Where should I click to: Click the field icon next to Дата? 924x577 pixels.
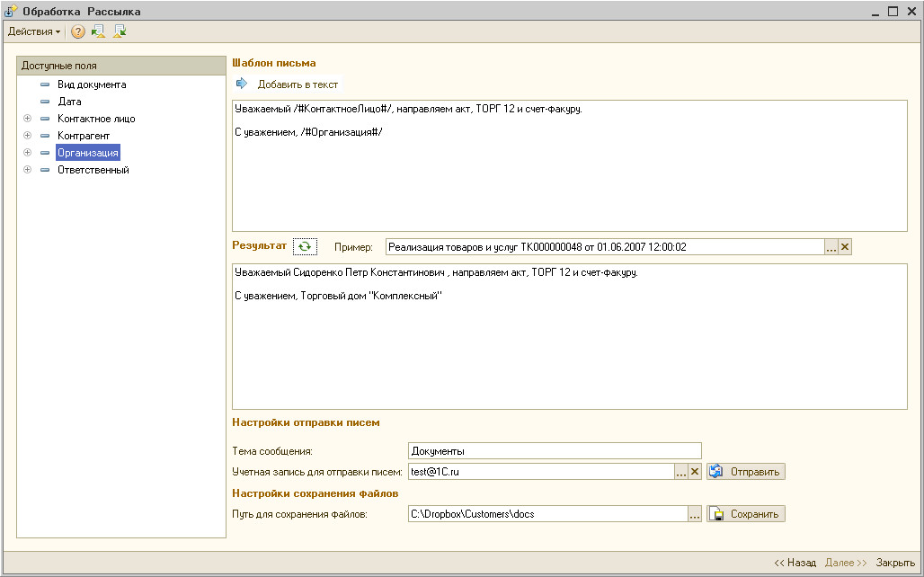pyautogui.click(x=45, y=102)
